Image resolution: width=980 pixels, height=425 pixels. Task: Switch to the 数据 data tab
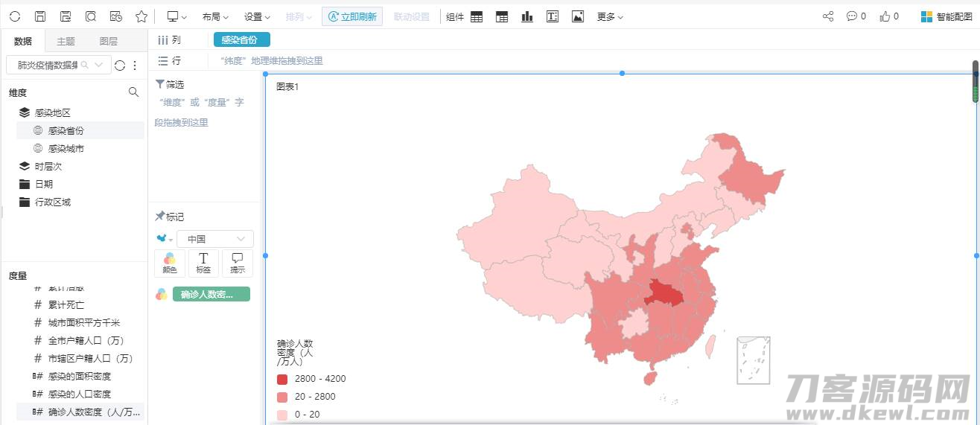[x=23, y=42]
